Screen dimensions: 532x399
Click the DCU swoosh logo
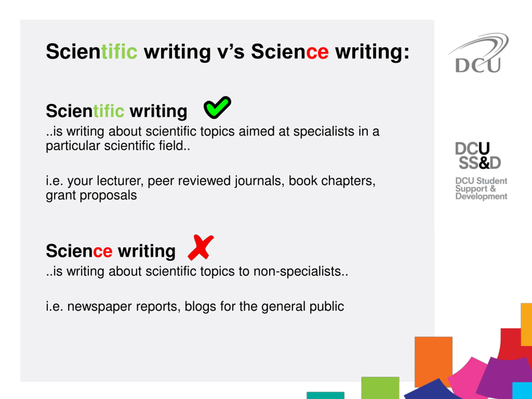[x=478, y=53]
